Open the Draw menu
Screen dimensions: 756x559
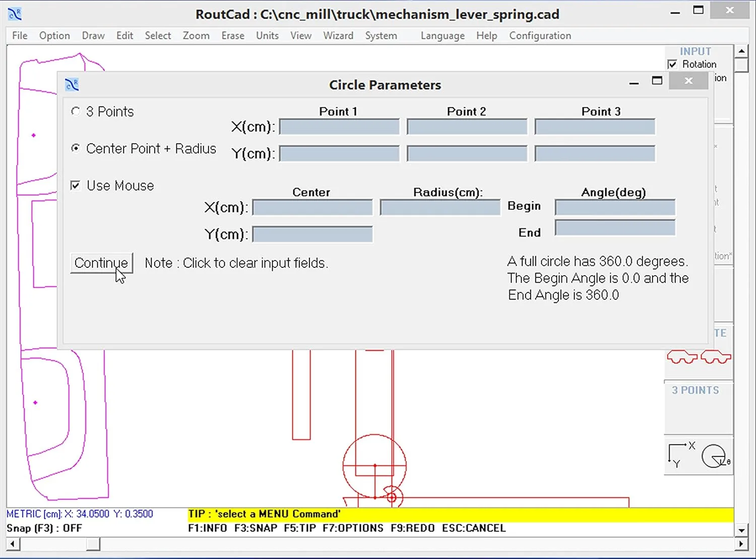pyautogui.click(x=93, y=35)
